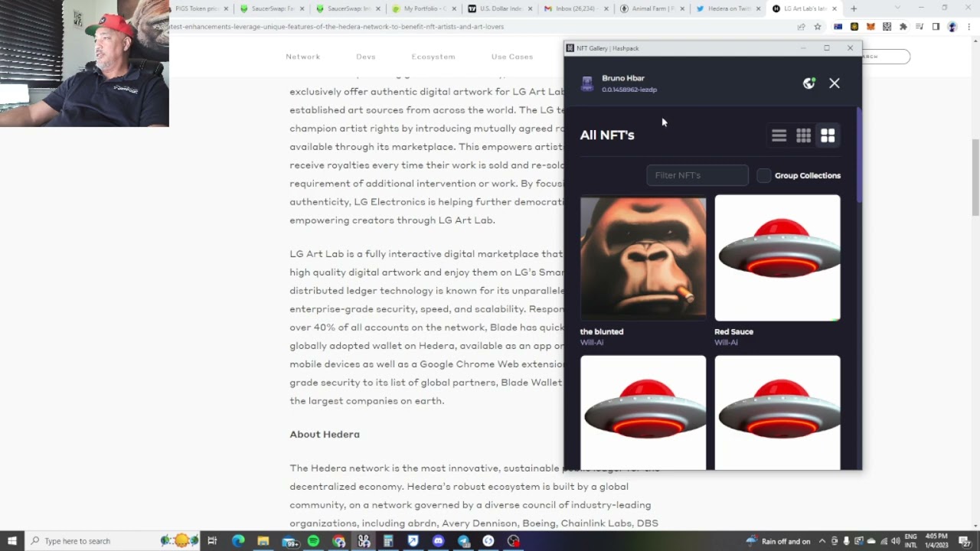The width and height of the screenshot is (980, 551).
Task: Open the OneDrive cloud tray icon
Action: coord(871,541)
